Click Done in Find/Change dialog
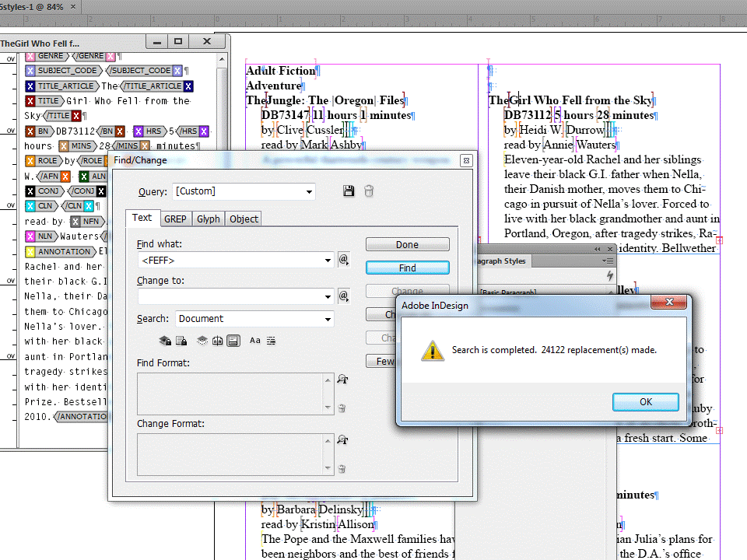Image resolution: width=747 pixels, height=560 pixels. (407, 244)
